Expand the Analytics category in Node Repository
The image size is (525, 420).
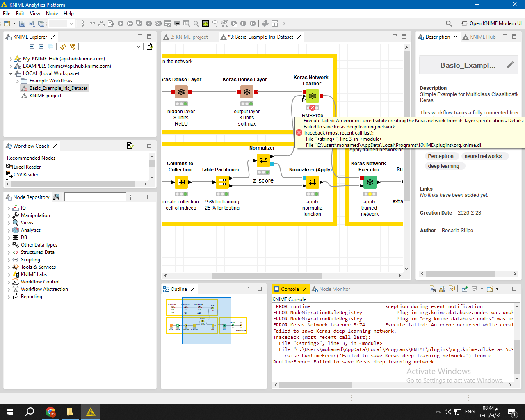pyautogui.click(x=9, y=231)
